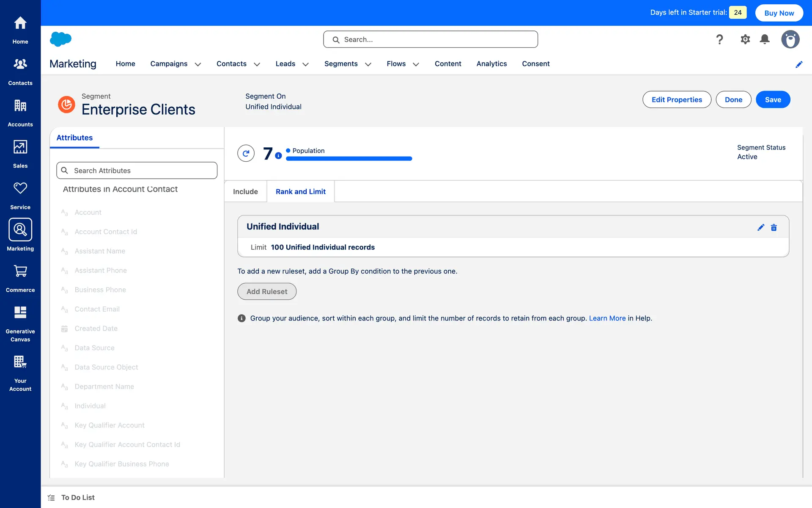Select the Contact Email attribute

click(97, 309)
